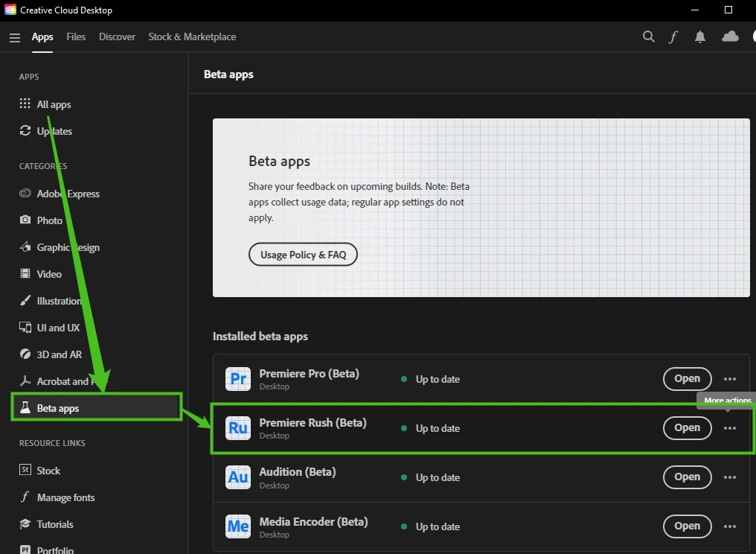Open the Tutorials resource link
Screen dimensions: 756x554
coord(46,524)
